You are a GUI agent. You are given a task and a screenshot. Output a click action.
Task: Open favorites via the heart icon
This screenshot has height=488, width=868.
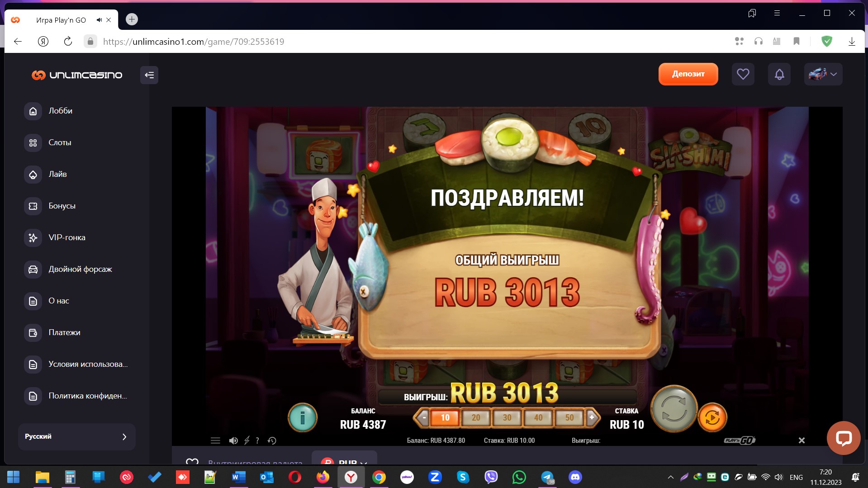(743, 74)
